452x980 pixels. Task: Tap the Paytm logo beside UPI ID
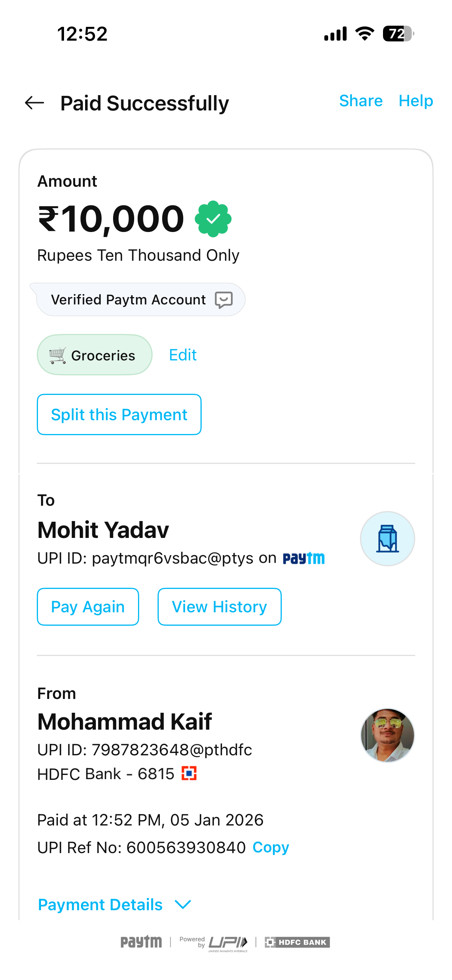coord(304,558)
